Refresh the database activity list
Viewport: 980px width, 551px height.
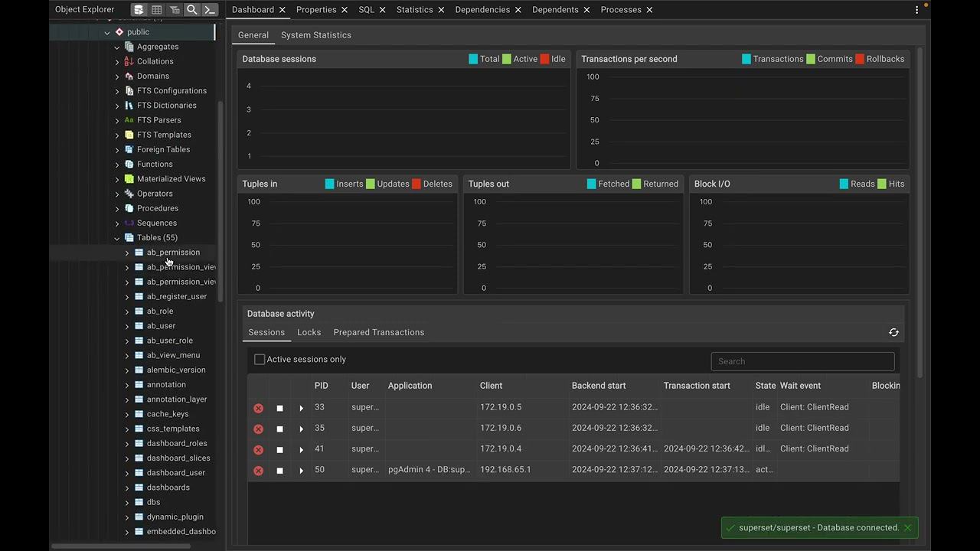[893, 332]
